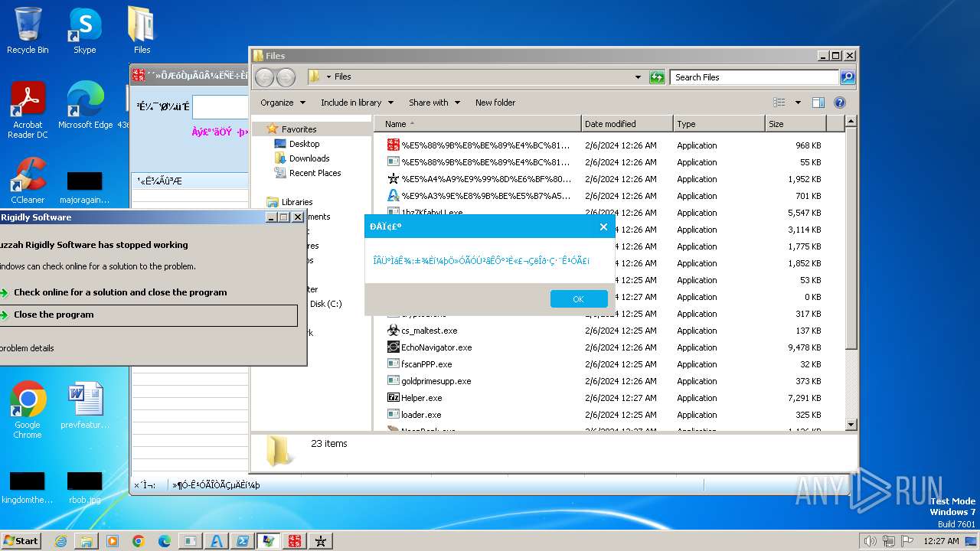The image size is (980, 551).
Task: Sort by Name column header
Action: point(477,124)
